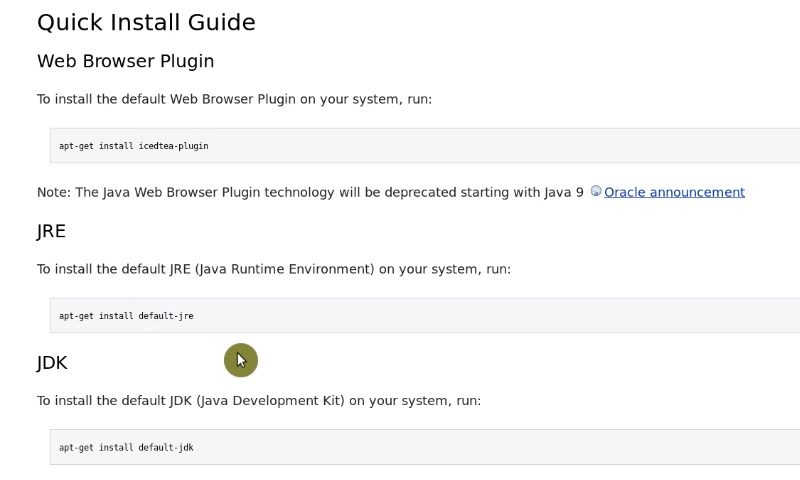Click the word 'icedtea-plugin' in the command
This screenshot has height=480, width=800.
coord(173,146)
